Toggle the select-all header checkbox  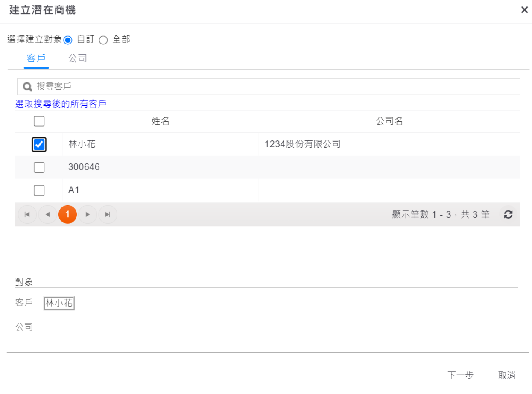[x=39, y=122]
